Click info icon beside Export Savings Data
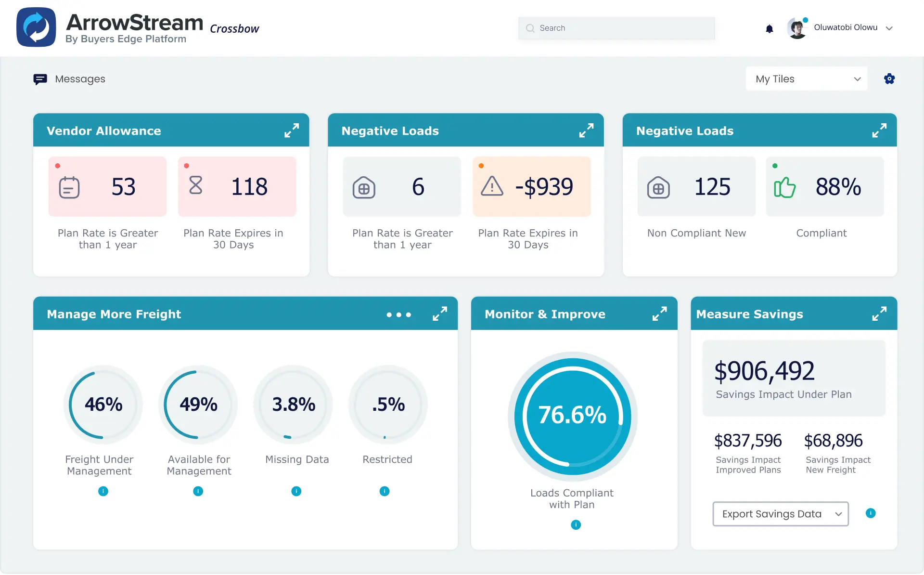924x575 pixels. tap(870, 513)
